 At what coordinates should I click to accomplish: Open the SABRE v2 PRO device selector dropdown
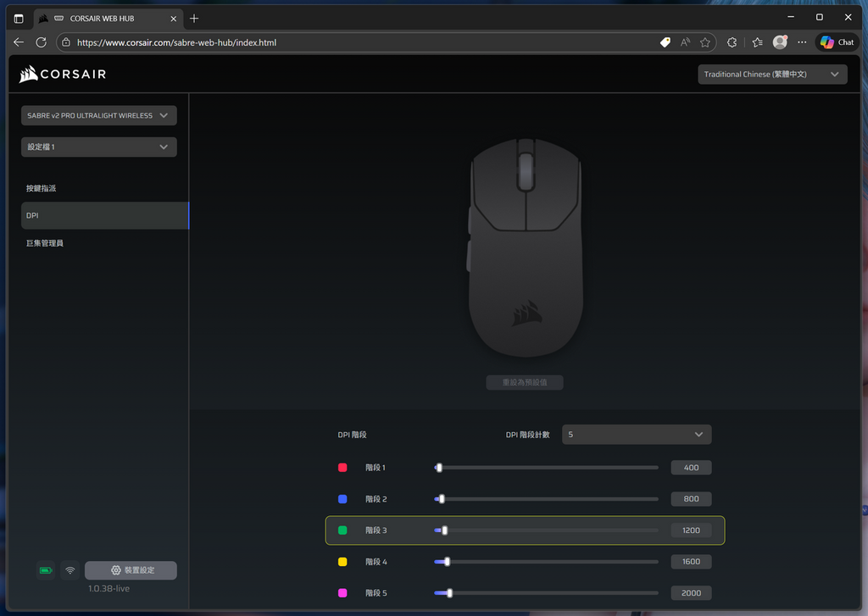tap(98, 115)
